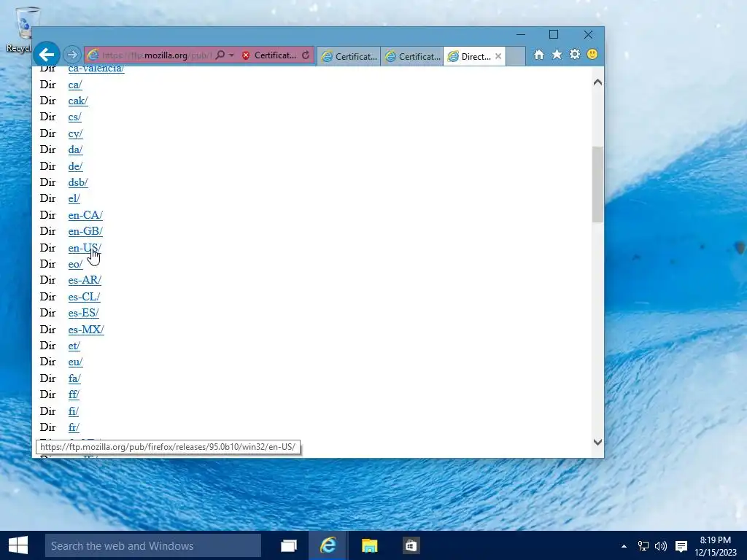Open File Explorer from taskbar
747x560 pixels.
pos(369,545)
